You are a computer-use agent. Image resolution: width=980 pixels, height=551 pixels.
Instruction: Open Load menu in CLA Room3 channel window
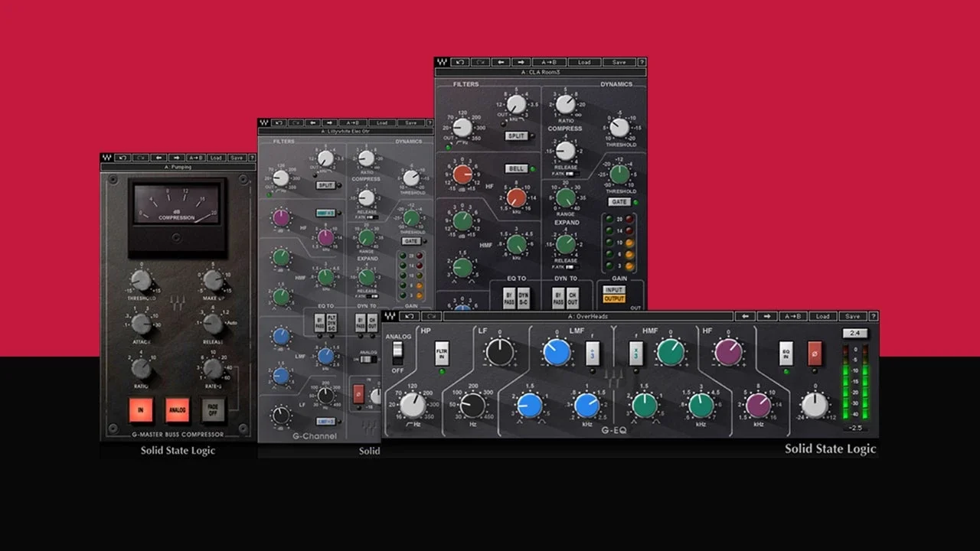(x=584, y=62)
